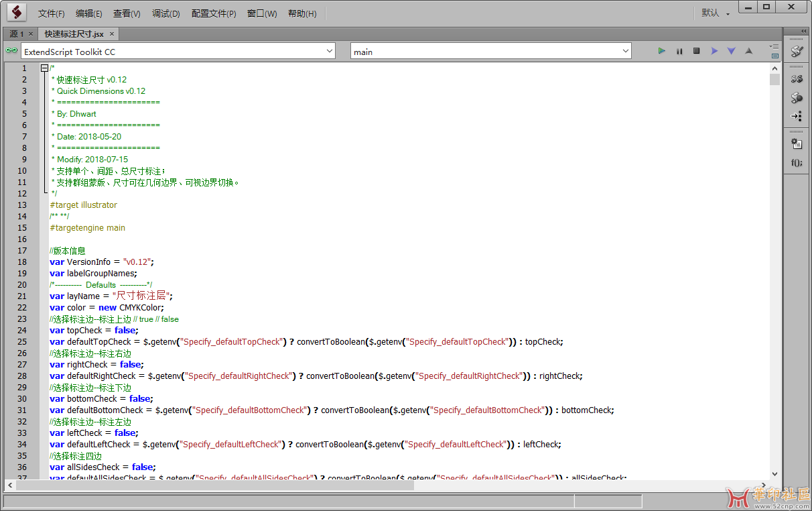Viewport: 812px width, 511px height.
Task: Click the 'var defaultLeftCheck' line 34
Action: (305, 445)
